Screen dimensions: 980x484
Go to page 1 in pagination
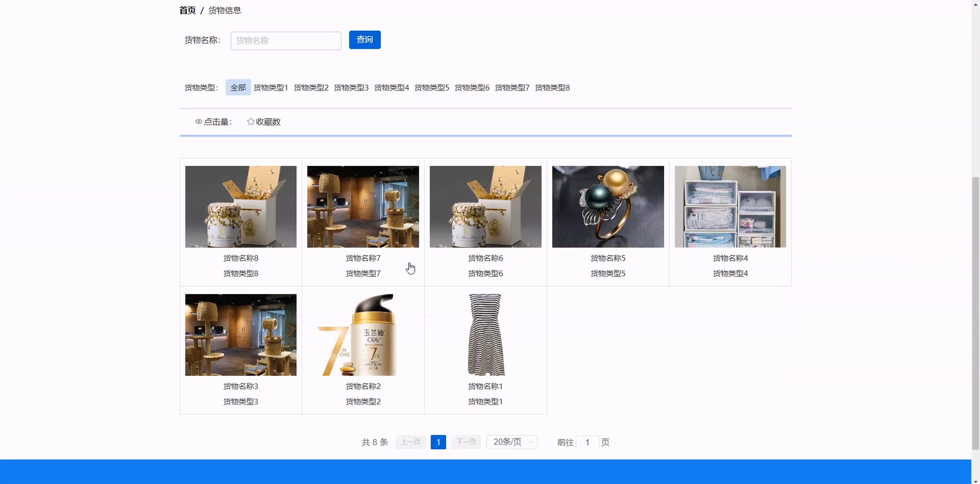[x=438, y=442]
